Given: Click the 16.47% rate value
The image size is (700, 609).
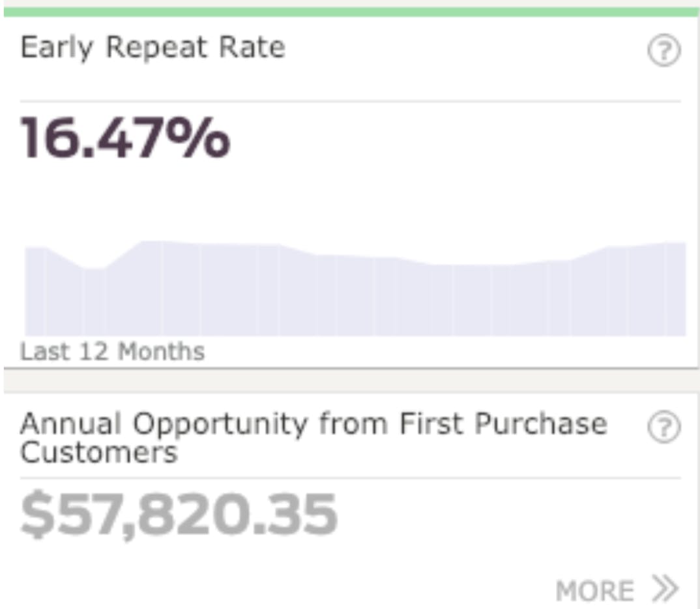Looking at the screenshot, I should 125,138.
